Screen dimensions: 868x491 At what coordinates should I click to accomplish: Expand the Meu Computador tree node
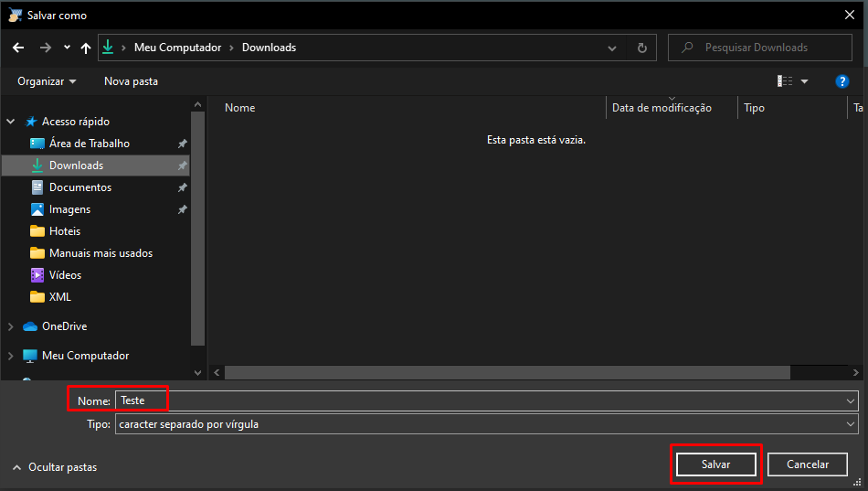click(x=11, y=356)
